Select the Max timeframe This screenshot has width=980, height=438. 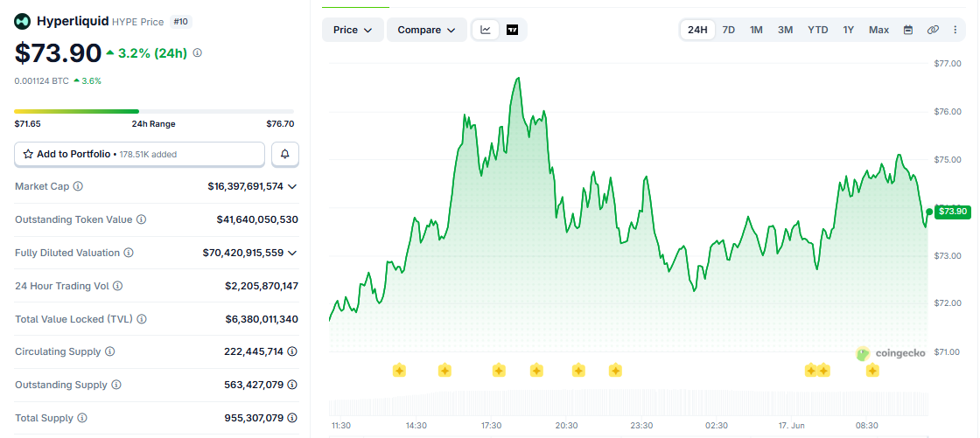[878, 30]
